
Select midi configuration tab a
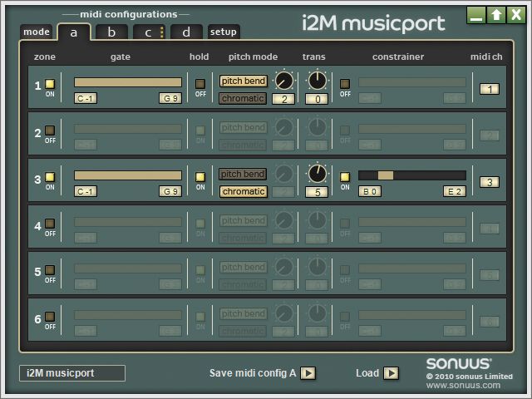(x=74, y=32)
